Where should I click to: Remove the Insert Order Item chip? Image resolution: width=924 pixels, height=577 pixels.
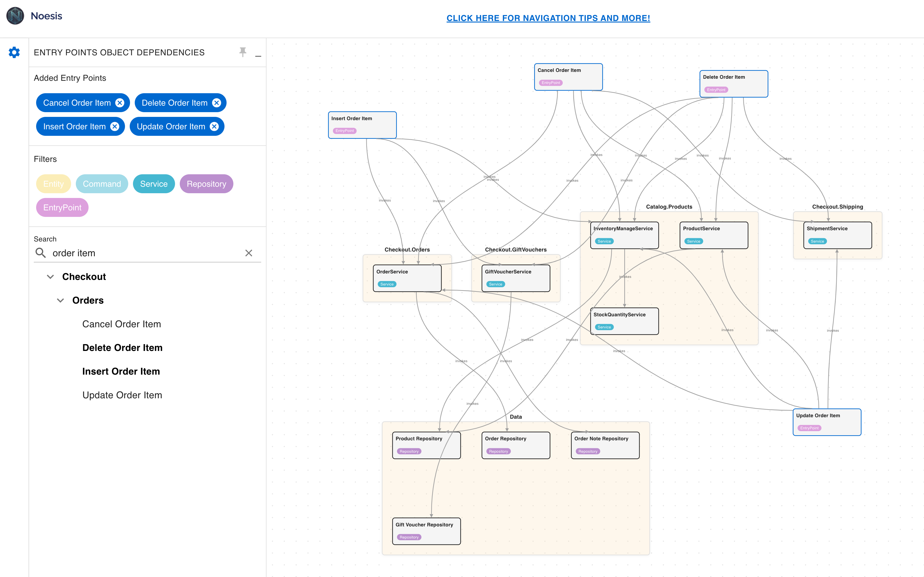click(115, 126)
